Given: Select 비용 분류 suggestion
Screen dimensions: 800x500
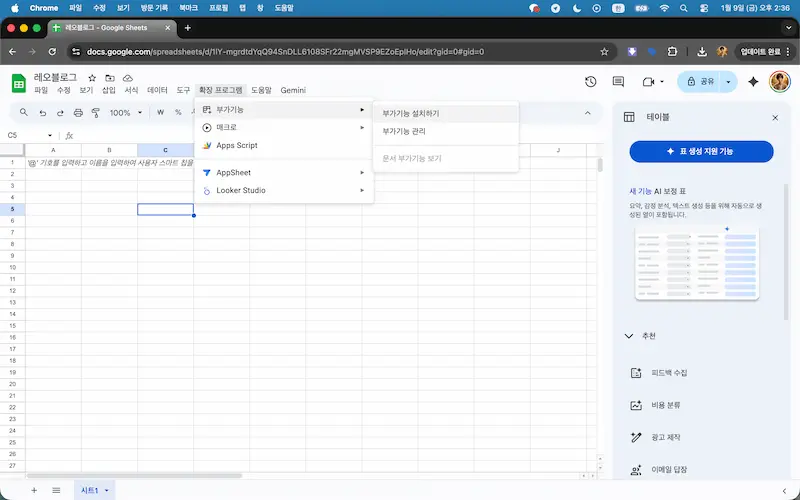Looking at the screenshot, I should (665, 405).
